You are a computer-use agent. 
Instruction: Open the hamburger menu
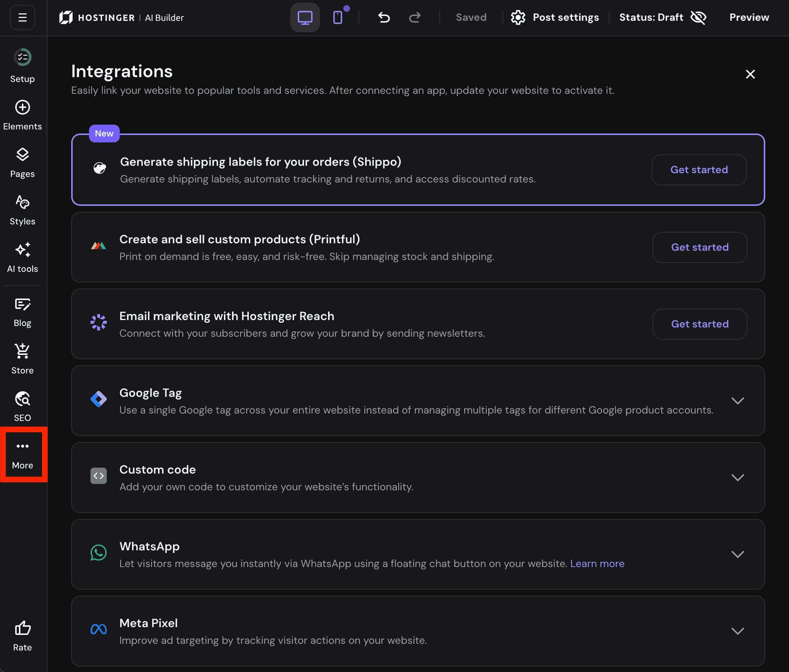pyautogui.click(x=23, y=17)
